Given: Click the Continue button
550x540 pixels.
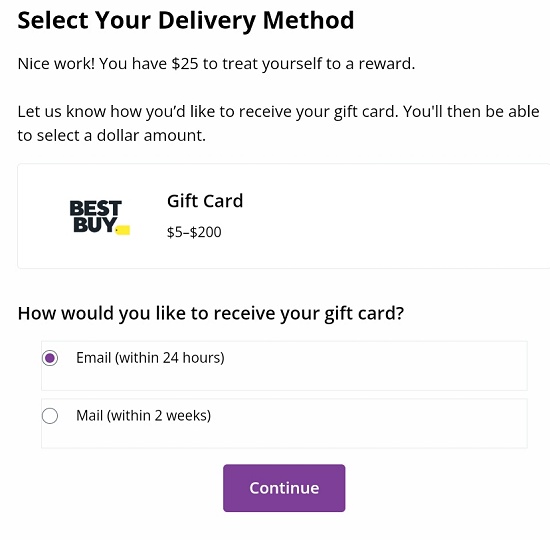Looking at the screenshot, I should tap(284, 488).
